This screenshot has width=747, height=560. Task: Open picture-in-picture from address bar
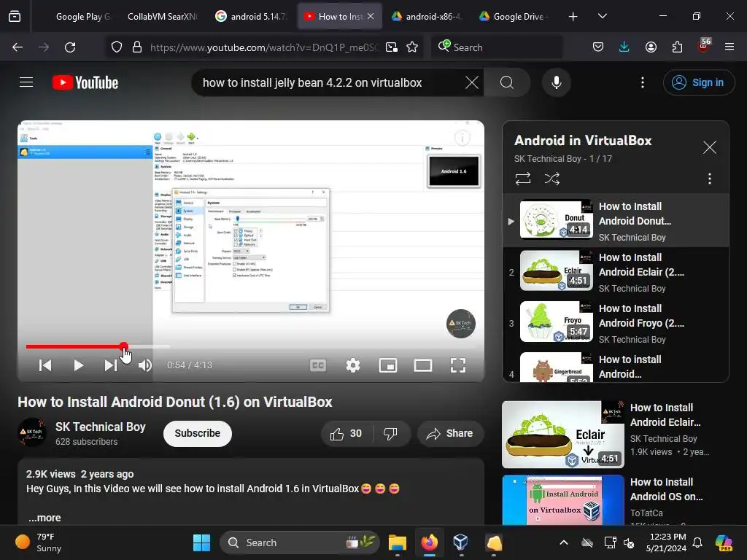(392, 47)
